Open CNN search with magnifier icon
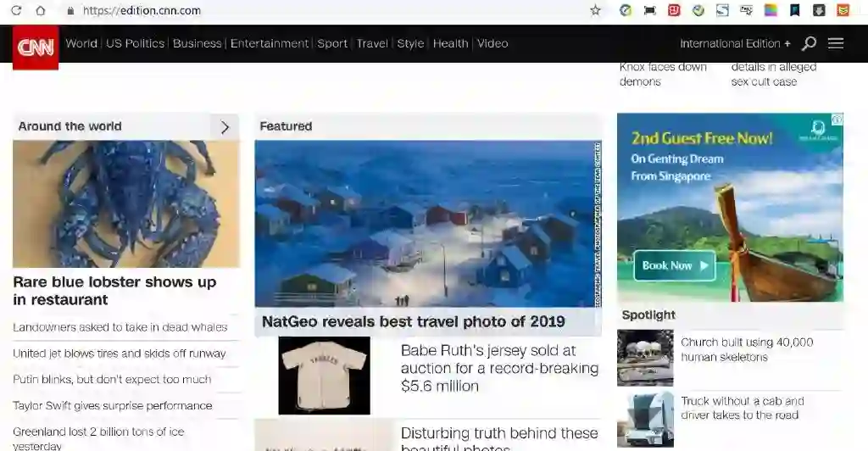The image size is (868, 451). click(x=809, y=43)
